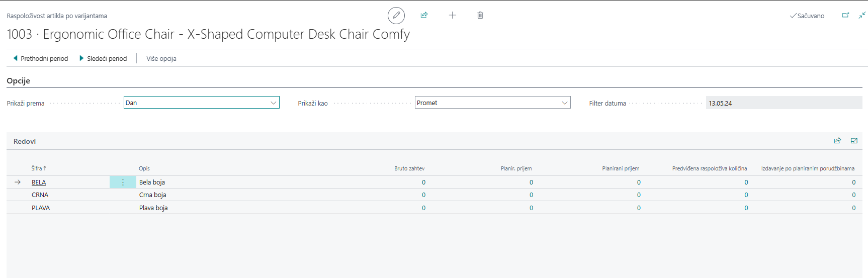Click the pencil edit icon

tap(396, 16)
